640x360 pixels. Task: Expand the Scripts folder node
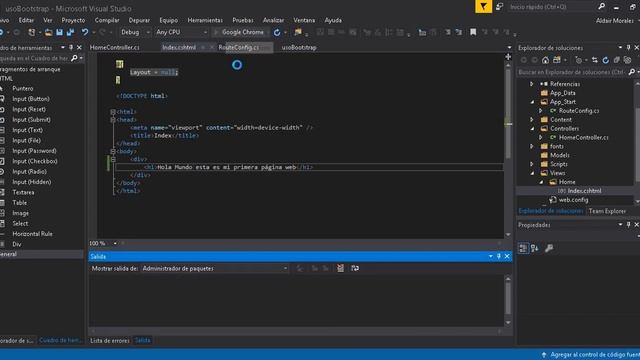tap(531, 164)
